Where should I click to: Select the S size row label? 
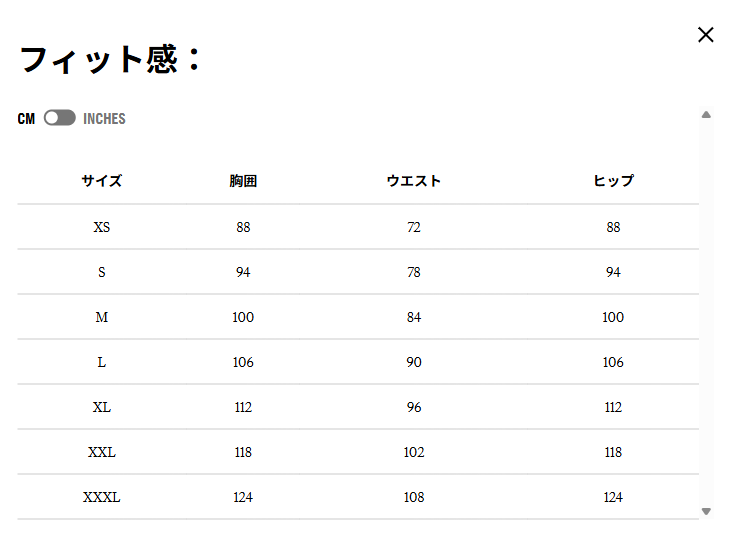(102, 272)
